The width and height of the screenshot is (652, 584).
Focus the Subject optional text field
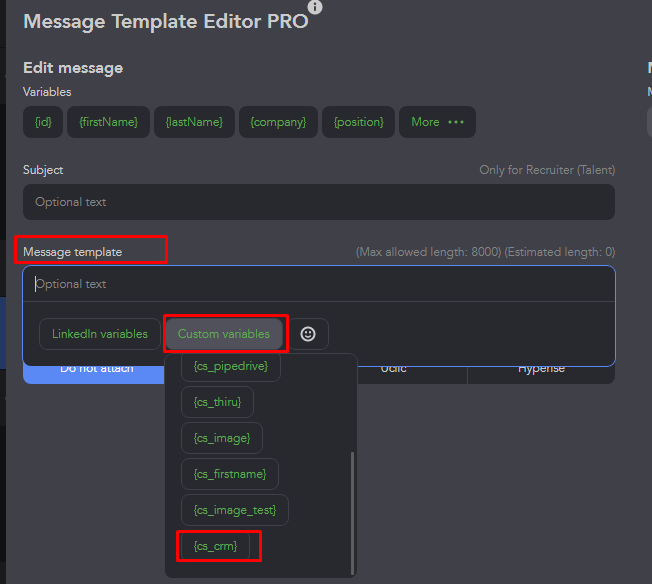[318, 202]
